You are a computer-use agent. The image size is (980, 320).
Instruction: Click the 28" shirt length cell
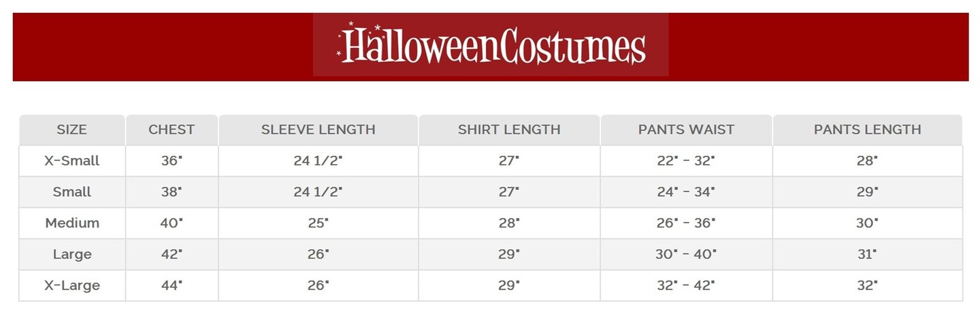pos(508,223)
